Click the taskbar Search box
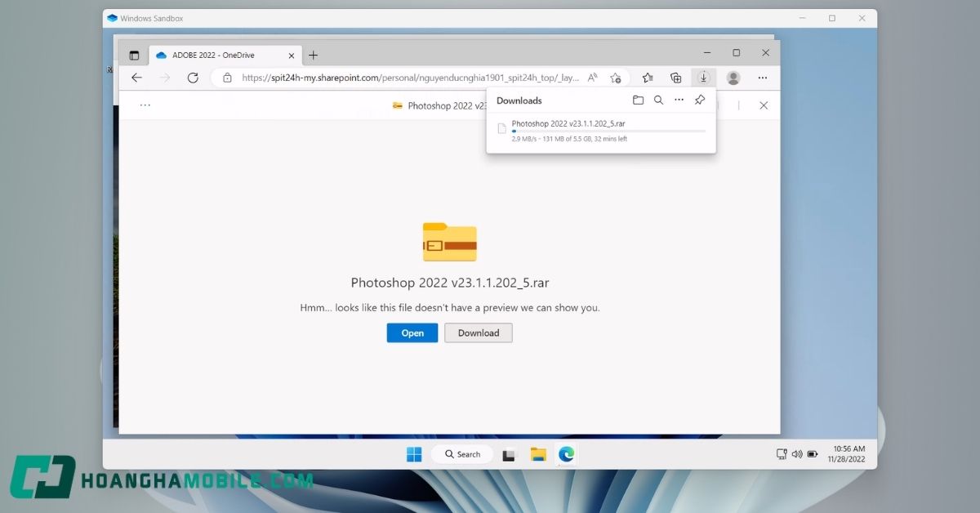Screen dimensions: 980x513 [x=462, y=454]
